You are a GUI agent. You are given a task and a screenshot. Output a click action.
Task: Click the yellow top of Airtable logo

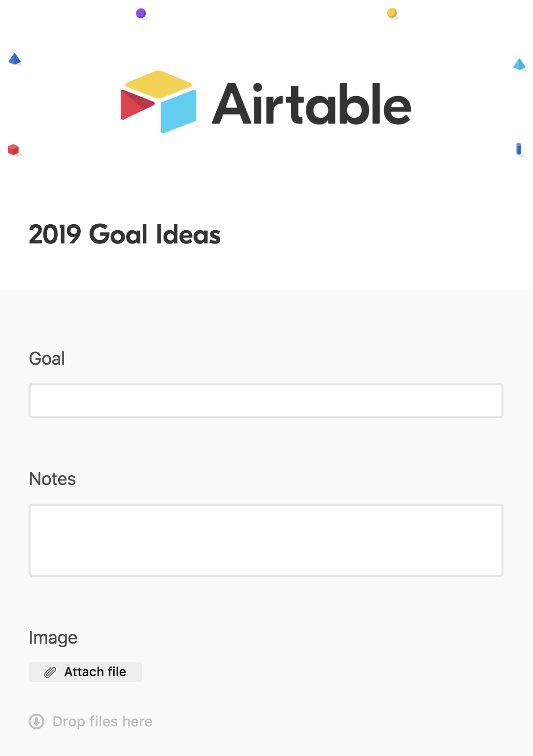(x=158, y=84)
